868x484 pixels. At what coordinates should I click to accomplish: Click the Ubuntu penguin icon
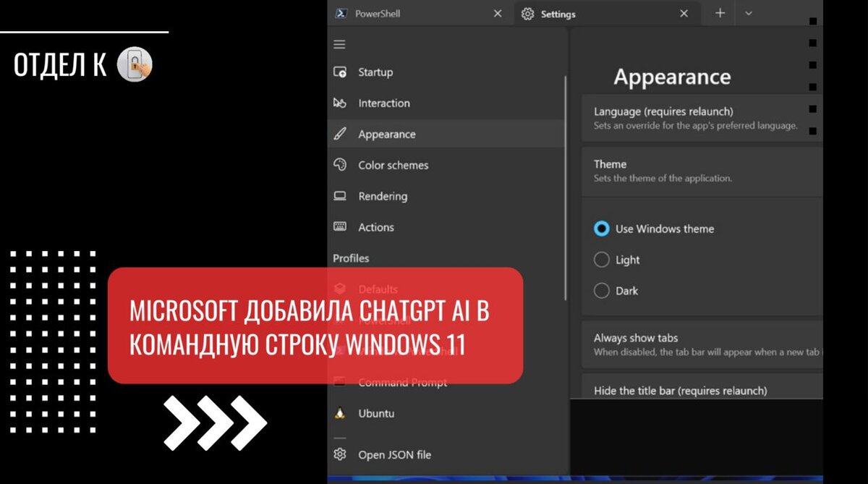pyautogui.click(x=339, y=413)
